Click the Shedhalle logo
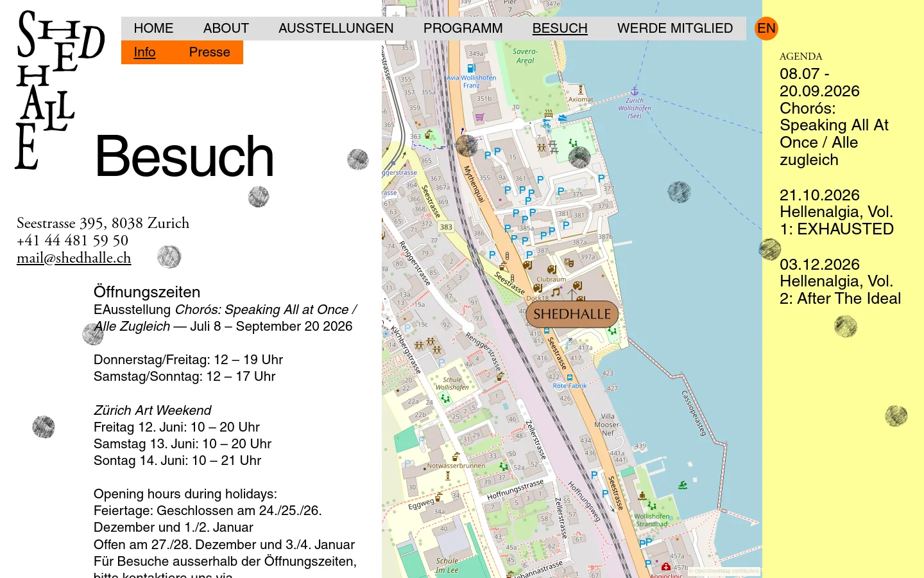This screenshot has height=578, width=924. click(60, 90)
